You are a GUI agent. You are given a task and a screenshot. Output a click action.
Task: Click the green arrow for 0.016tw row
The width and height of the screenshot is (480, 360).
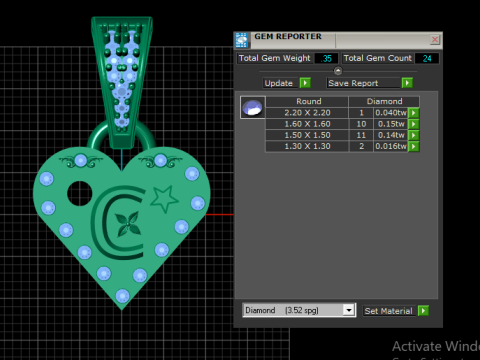point(414,146)
